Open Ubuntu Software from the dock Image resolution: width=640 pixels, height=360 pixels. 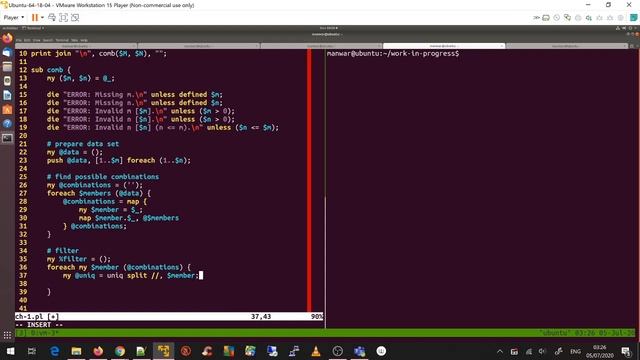pos(7,109)
